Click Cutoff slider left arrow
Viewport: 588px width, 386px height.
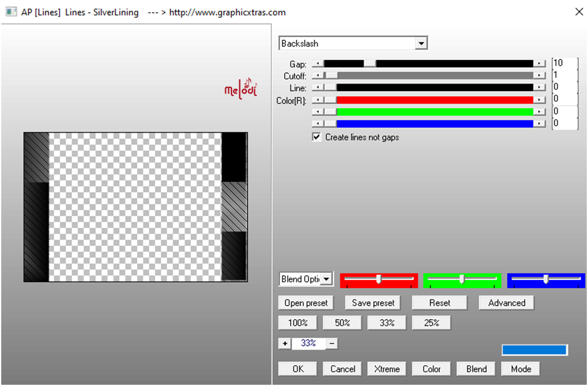(x=318, y=76)
